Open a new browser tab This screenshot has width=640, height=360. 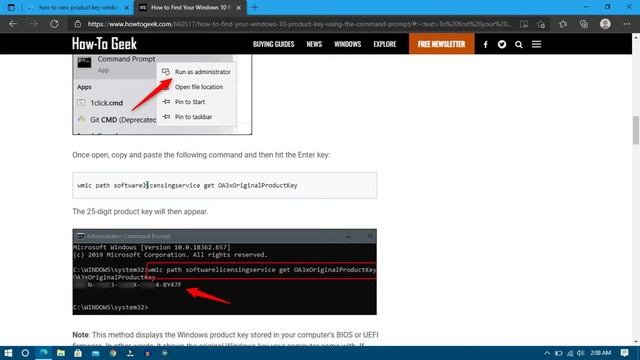[254, 7]
